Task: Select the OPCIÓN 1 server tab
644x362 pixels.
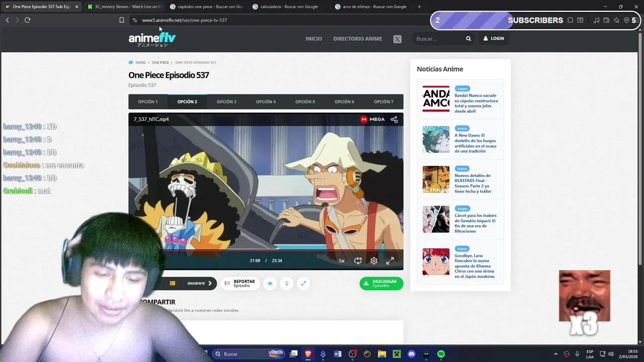Action: (148, 102)
